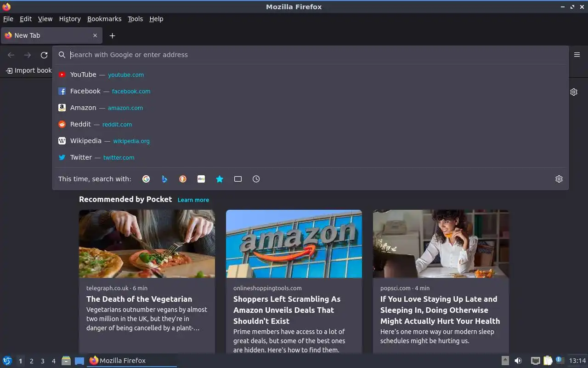This screenshot has height=368, width=588.
Task: Select the YouTube suggestion row
Action: tap(311, 75)
